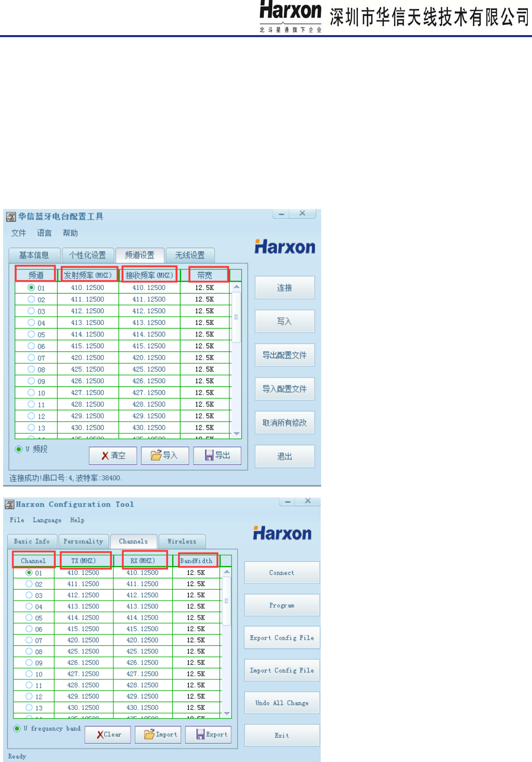Image resolution: width=532 pixels, height=762 pixels.
Task: Click the 频道 column header
Action: (36, 275)
